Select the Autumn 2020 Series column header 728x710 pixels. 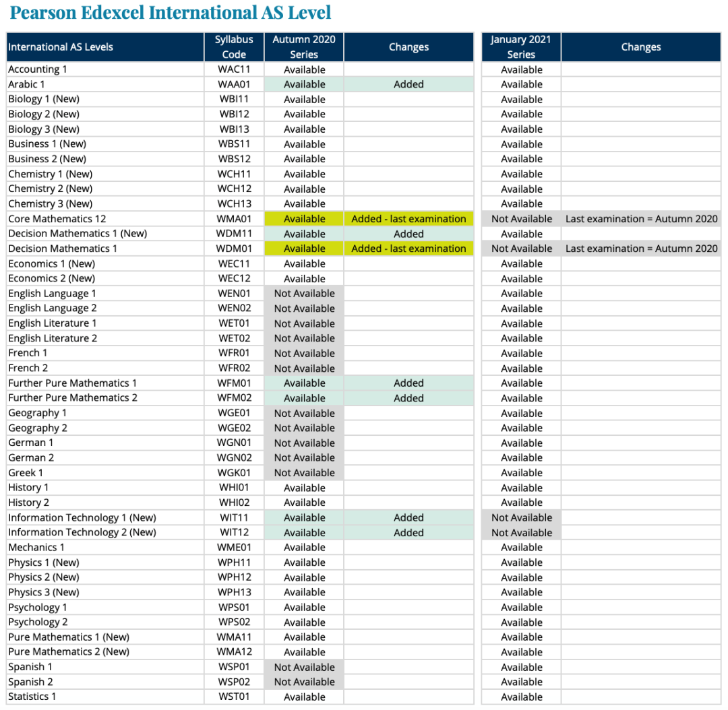pos(304,47)
